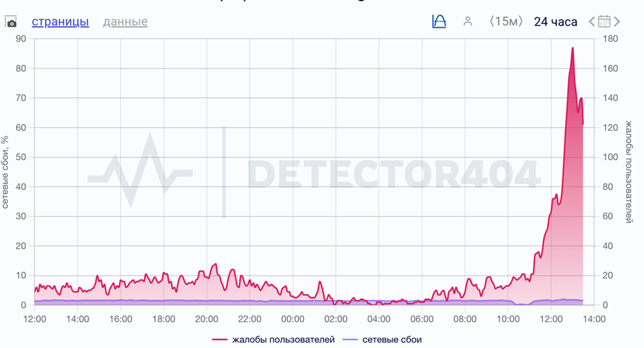Click the purple legend line marker

pos(350,340)
